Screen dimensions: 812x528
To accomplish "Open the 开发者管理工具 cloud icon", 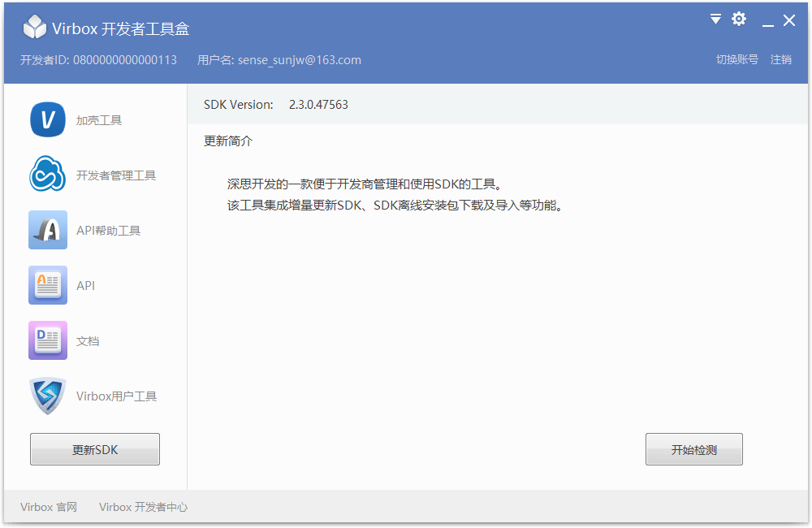I will [48, 175].
